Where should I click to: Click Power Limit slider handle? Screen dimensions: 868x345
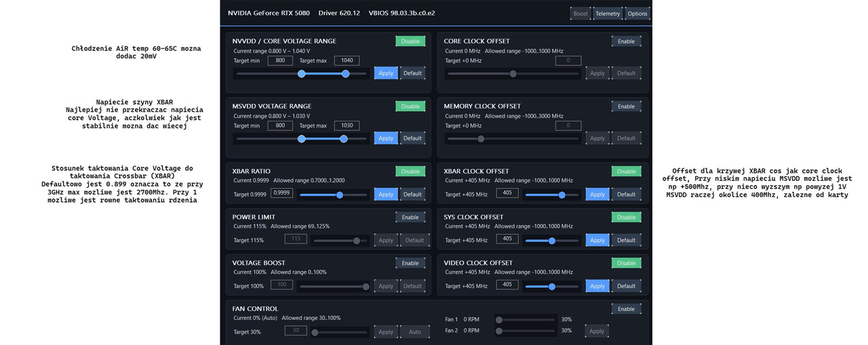click(357, 241)
